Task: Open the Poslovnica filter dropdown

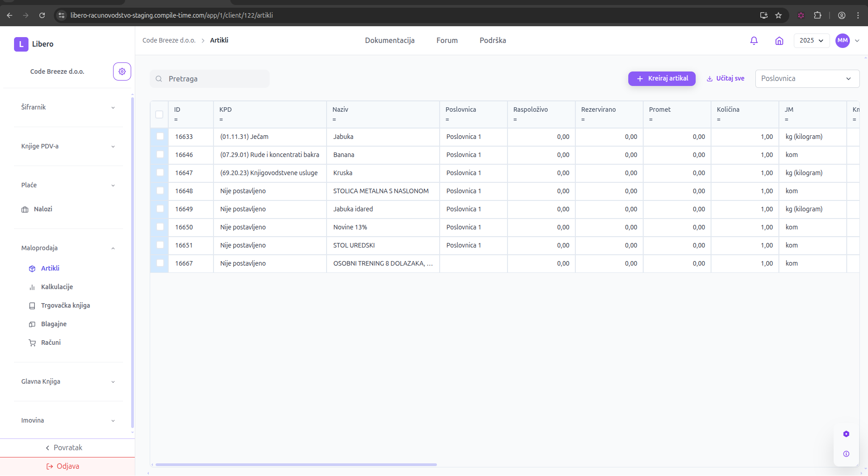Action: point(807,79)
